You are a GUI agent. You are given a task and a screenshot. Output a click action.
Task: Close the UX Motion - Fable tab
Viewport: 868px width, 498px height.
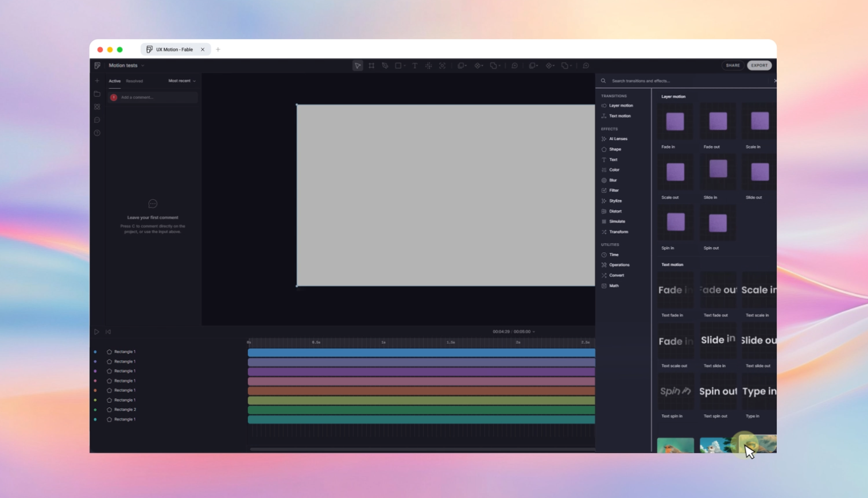click(x=203, y=49)
